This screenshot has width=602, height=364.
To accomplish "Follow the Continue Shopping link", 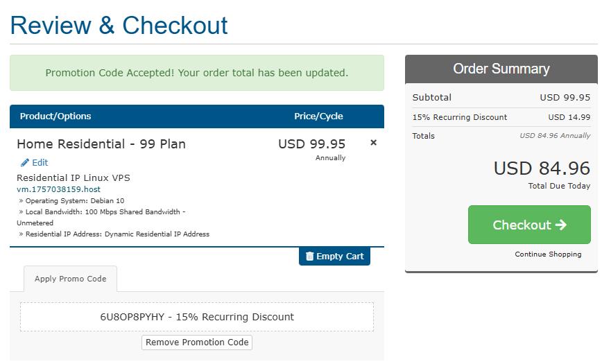I will click(x=548, y=254).
